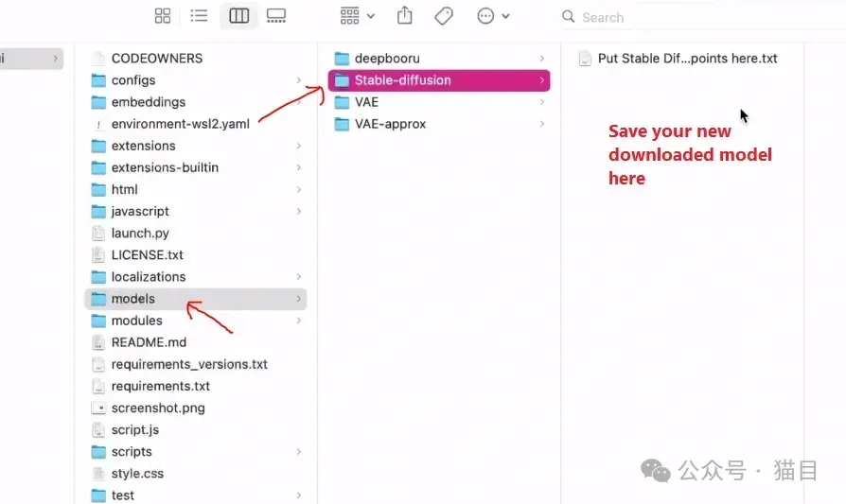The height and width of the screenshot is (504, 846).
Task: Click the screenshot.png image file icon
Action: point(98,408)
